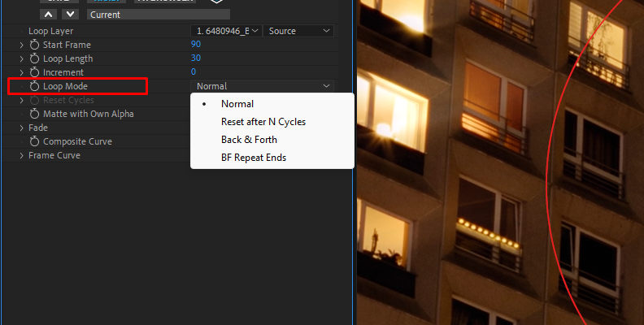Toggle stopwatch for Composite Curve
Image resolution: width=644 pixels, height=325 pixels.
click(x=34, y=141)
